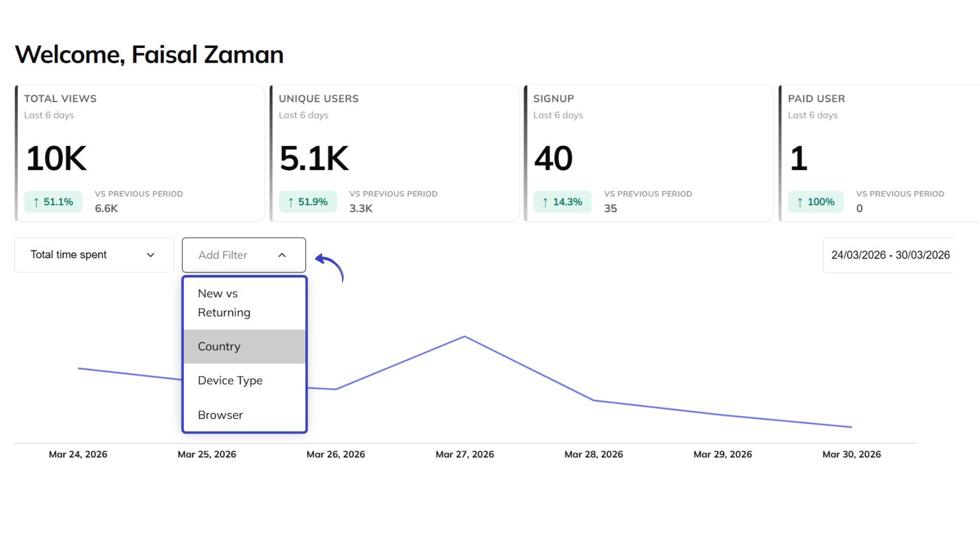The image size is (980, 551).
Task: Click the upward arrow inside the Total Views badge
Action: 36,202
